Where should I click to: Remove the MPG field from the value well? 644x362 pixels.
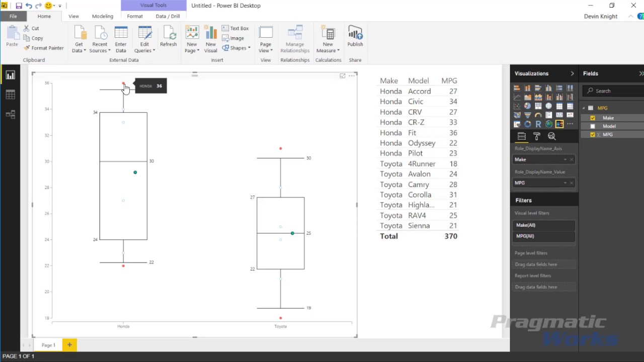(x=572, y=183)
